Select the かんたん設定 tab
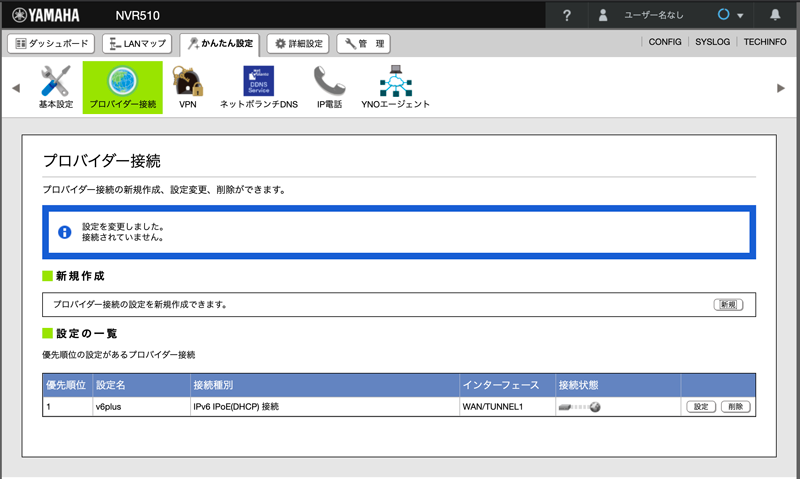The height and width of the screenshot is (479, 800). pyautogui.click(x=220, y=44)
